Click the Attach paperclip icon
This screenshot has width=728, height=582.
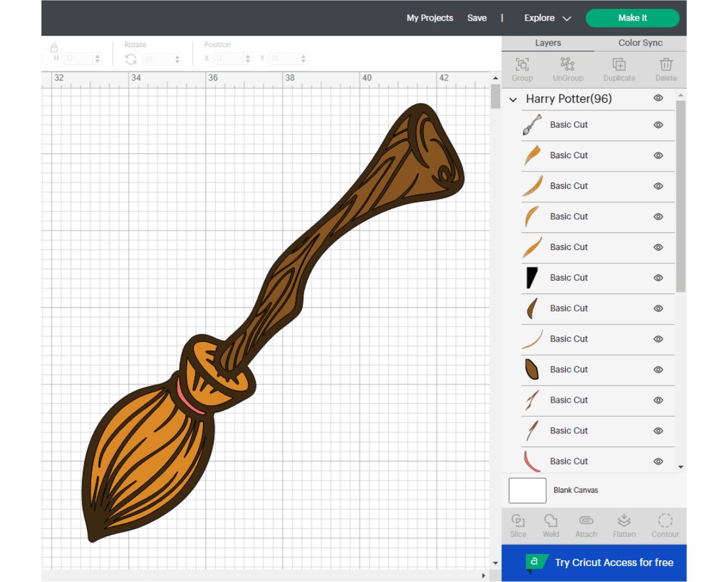pyautogui.click(x=586, y=521)
